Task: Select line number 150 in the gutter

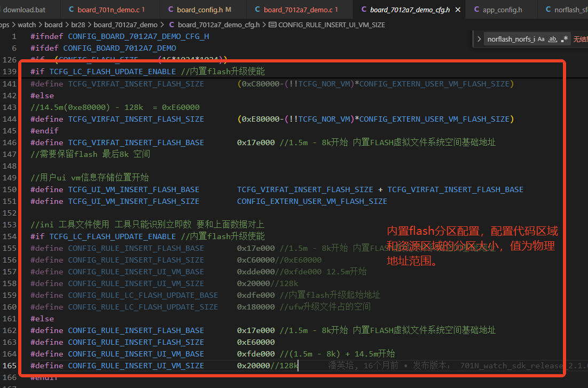Action: [10, 189]
